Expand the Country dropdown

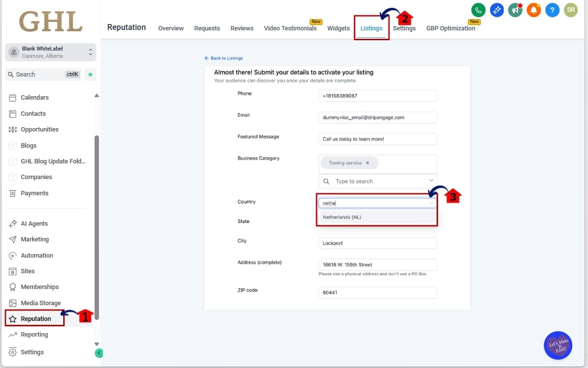click(431, 203)
